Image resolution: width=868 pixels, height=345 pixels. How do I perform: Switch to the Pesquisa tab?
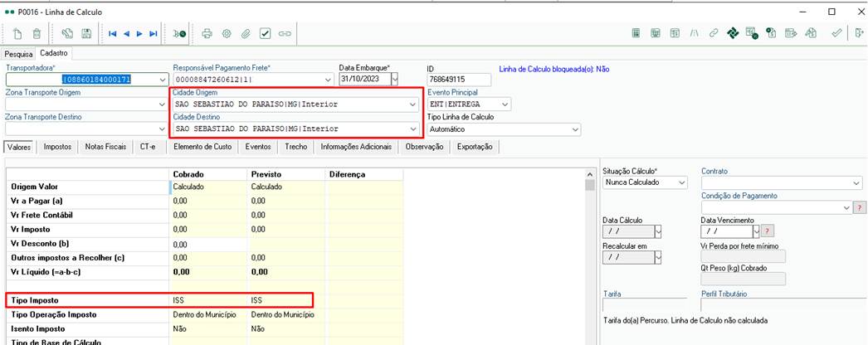[x=18, y=54]
